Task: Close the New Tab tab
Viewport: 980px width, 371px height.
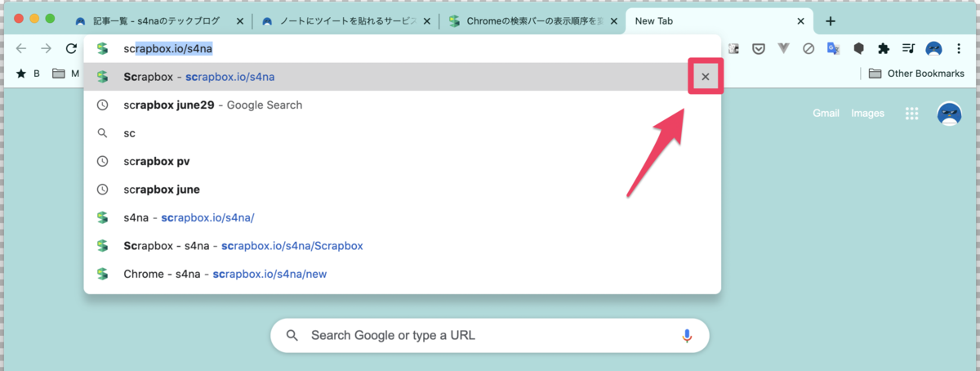Action: coord(800,21)
